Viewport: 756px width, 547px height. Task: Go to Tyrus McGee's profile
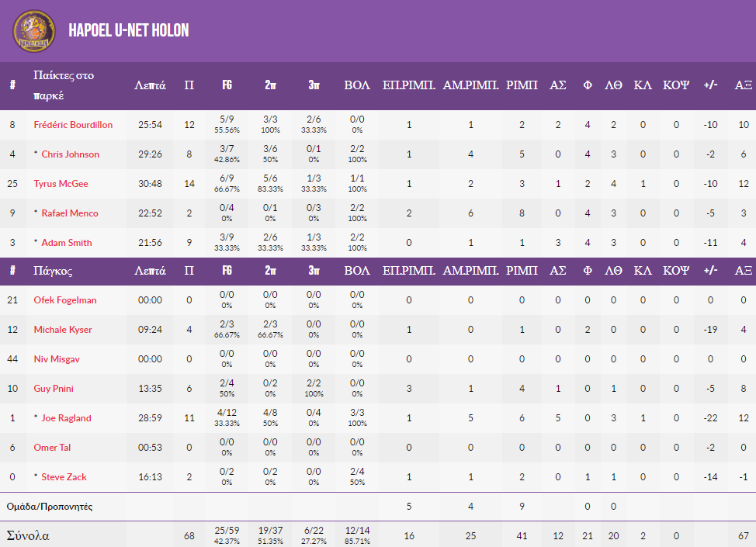pyautogui.click(x=61, y=184)
